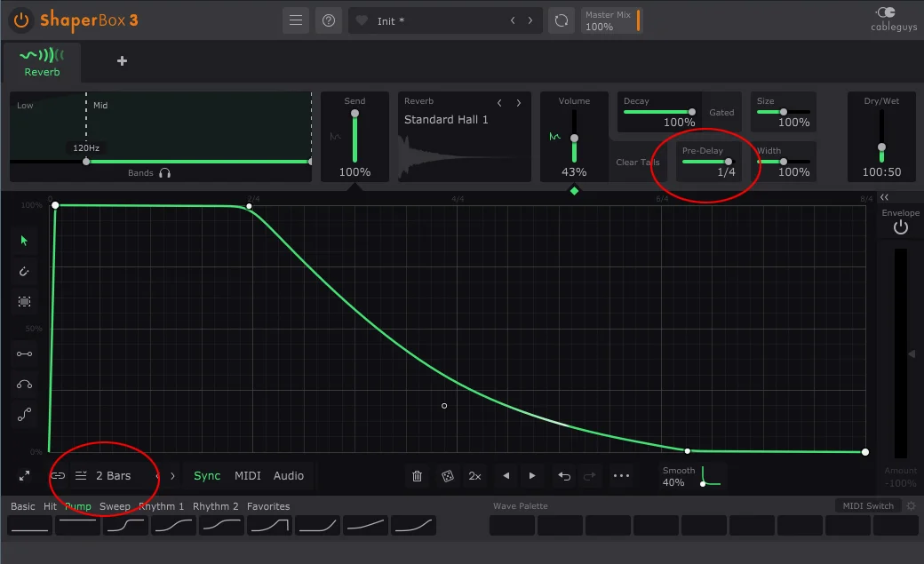This screenshot has height=564, width=924.
Task: Select Audio trigger mode
Action: coord(289,475)
